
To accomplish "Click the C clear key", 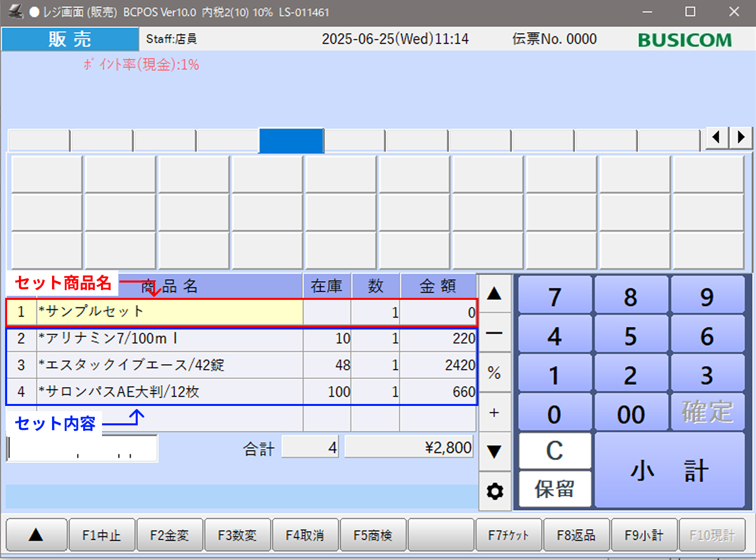I will tap(555, 451).
